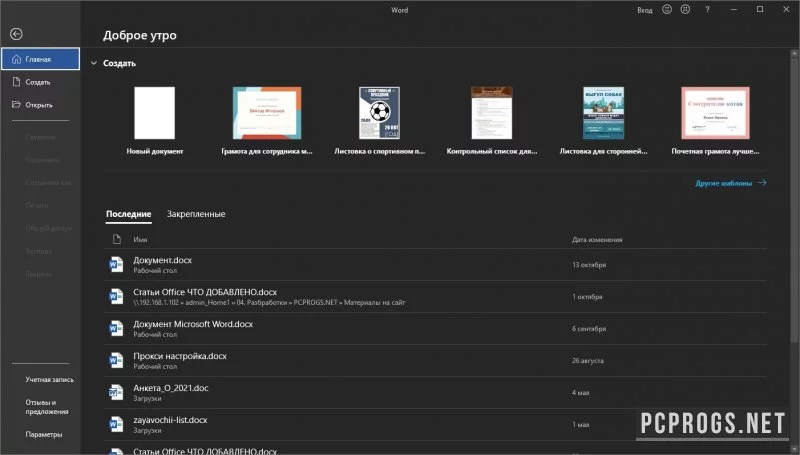Image resolution: width=800 pixels, height=455 pixels.
Task: Open zayavochii-list.docx file
Action: pyautogui.click(x=435, y=424)
